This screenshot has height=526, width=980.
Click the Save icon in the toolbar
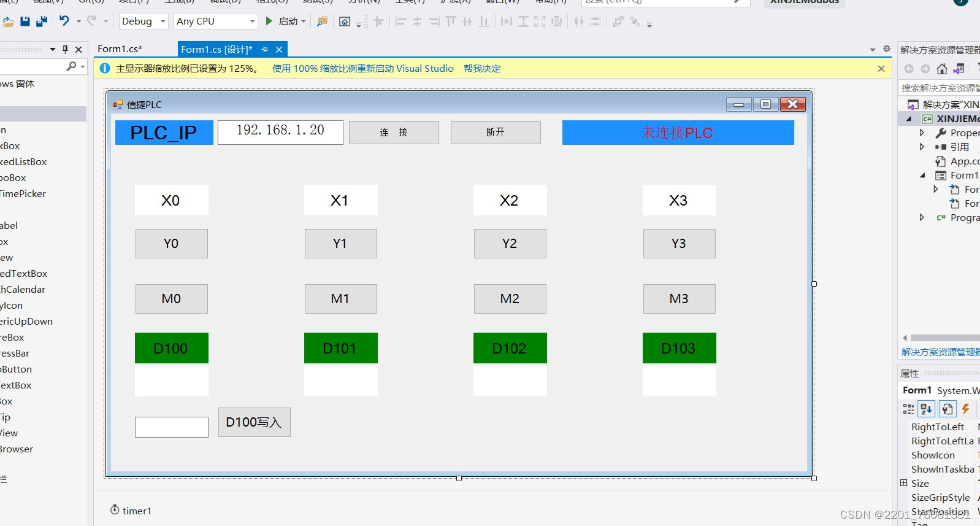(25, 21)
